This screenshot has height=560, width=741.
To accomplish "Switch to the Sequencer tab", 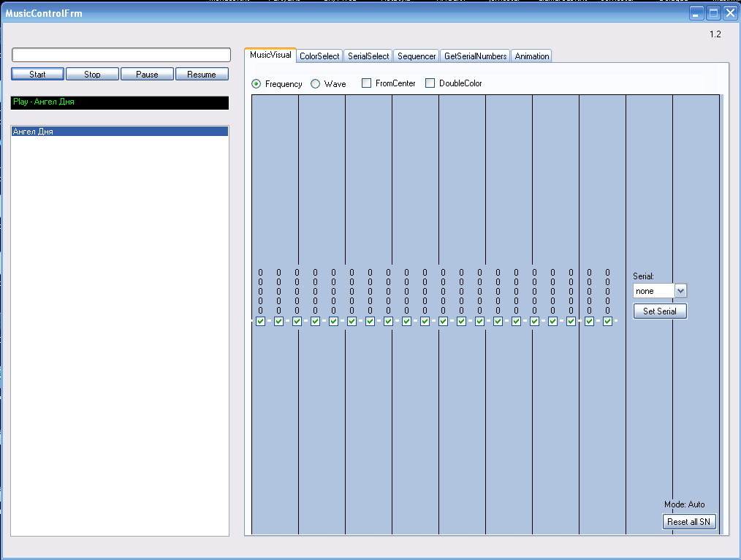I will (417, 56).
